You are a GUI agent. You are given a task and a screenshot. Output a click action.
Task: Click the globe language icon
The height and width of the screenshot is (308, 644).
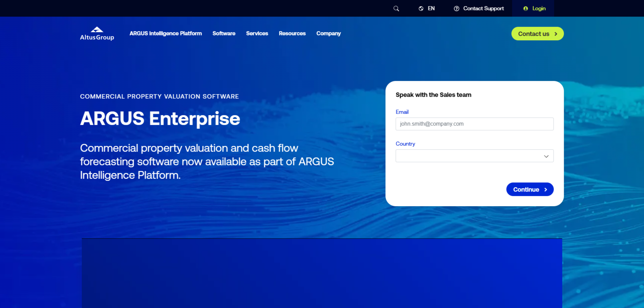click(x=421, y=8)
